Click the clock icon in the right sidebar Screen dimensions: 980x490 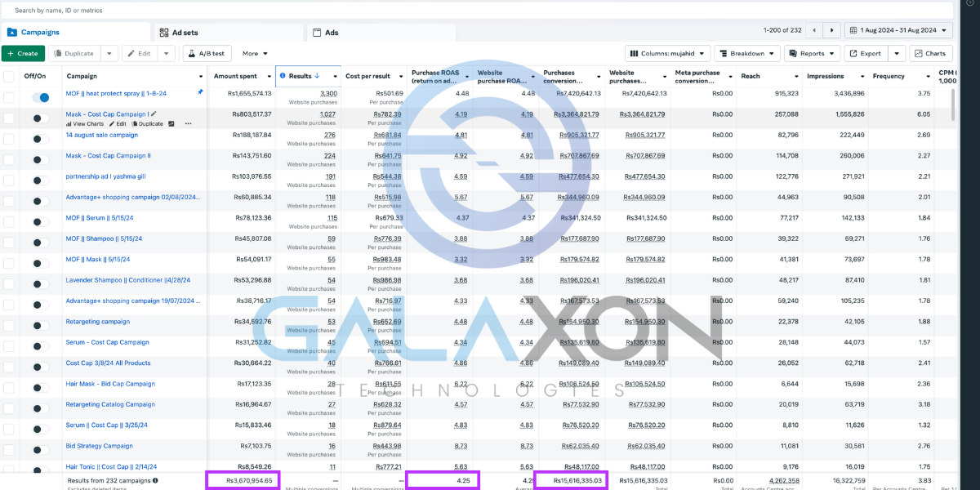[x=970, y=3]
